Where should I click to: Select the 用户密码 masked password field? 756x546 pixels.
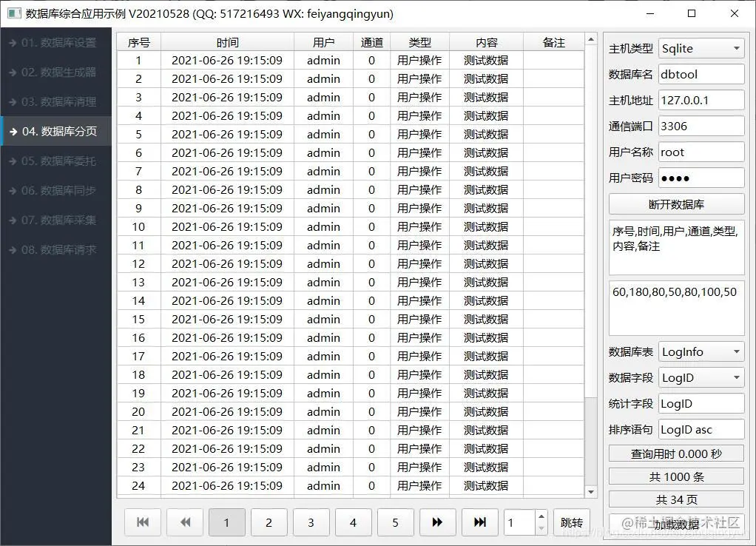point(701,178)
